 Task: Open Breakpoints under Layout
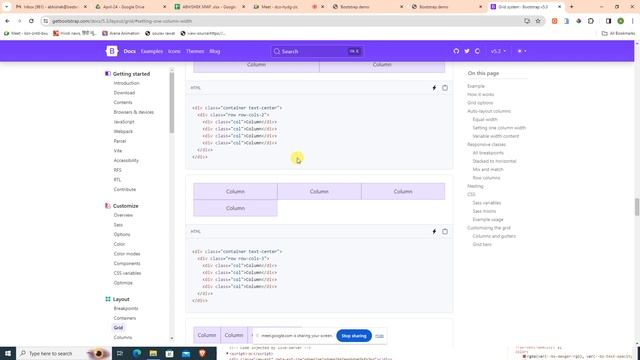[126, 308]
